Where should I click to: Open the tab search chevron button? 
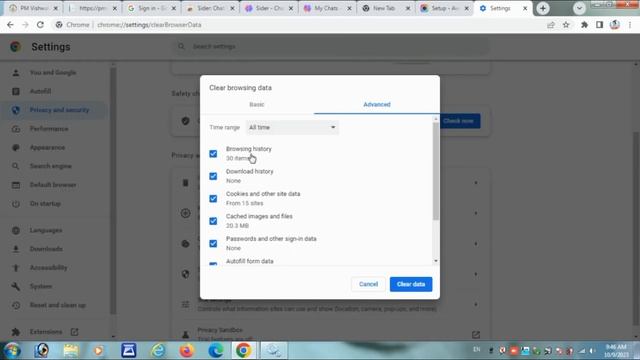click(x=579, y=8)
